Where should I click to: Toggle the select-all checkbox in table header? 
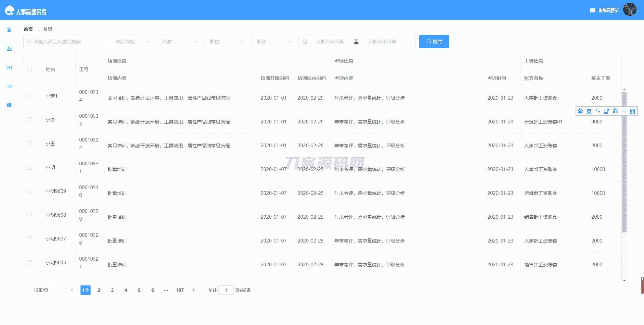[30, 69]
